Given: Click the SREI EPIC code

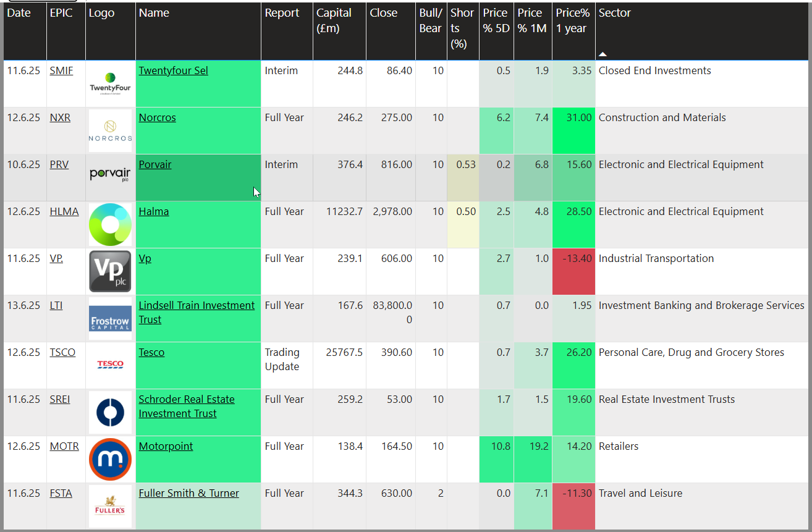Looking at the screenshot, I should pos(60,399).
